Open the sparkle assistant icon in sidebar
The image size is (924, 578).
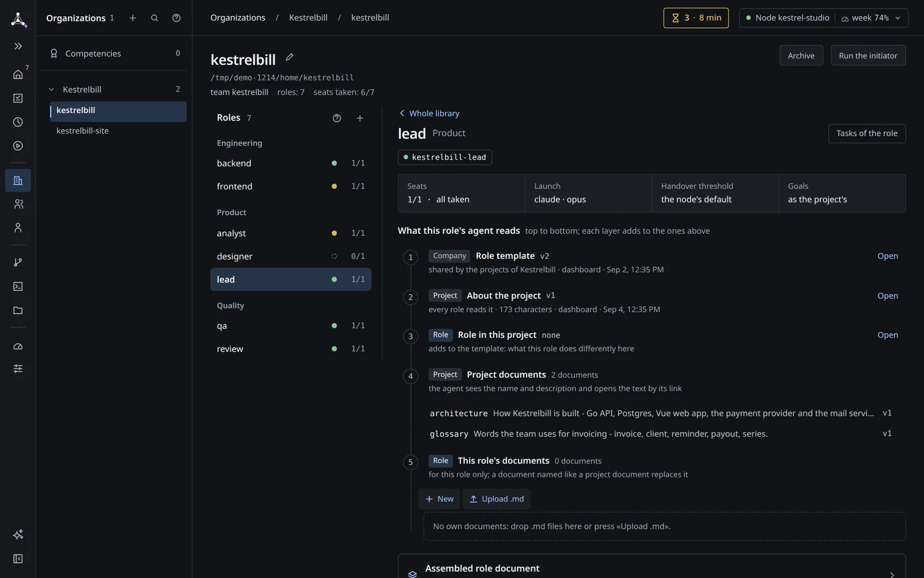tap(18, 535)
